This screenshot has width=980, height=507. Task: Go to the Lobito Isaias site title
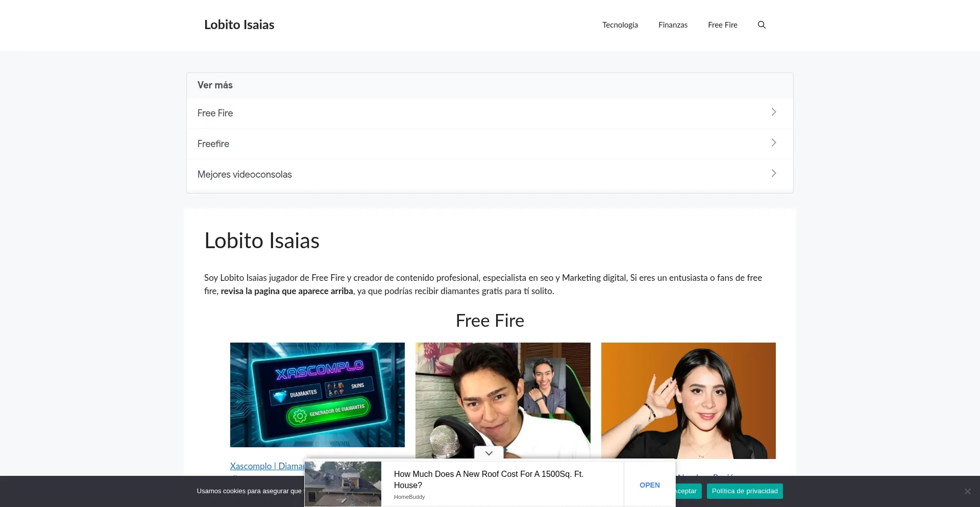[x=239, y=25]
